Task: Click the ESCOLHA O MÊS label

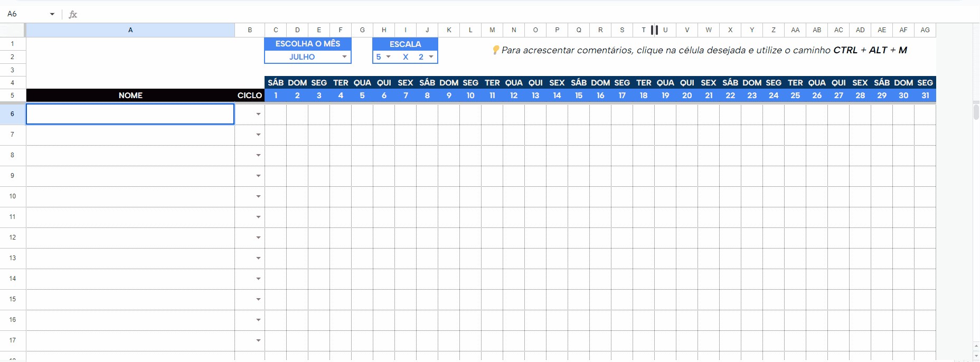Action: (308, 44)
